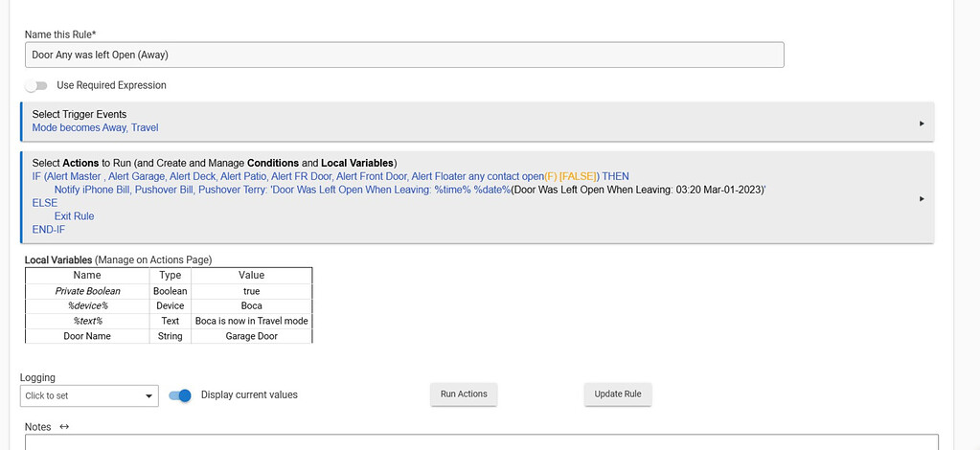Click the rule name text field
The width and height of the screenshot is (980, 450).
(403, 55)
